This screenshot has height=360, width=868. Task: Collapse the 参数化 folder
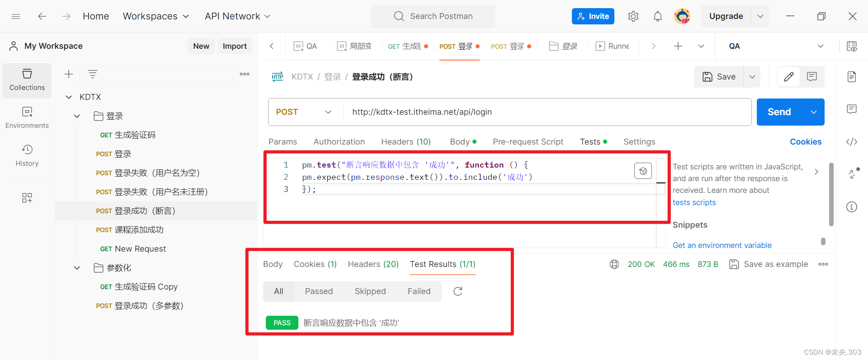[77, 268]
